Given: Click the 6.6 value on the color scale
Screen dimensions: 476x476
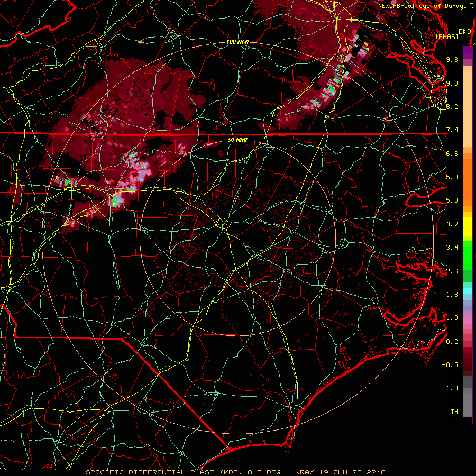Looking at the screenshot, I should (x=452, y=153).
